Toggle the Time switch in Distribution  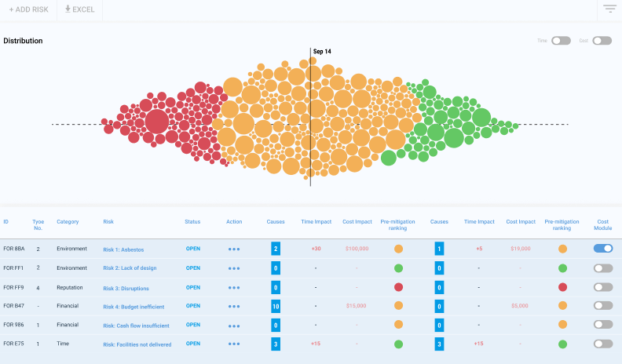(x=561, y=40)
